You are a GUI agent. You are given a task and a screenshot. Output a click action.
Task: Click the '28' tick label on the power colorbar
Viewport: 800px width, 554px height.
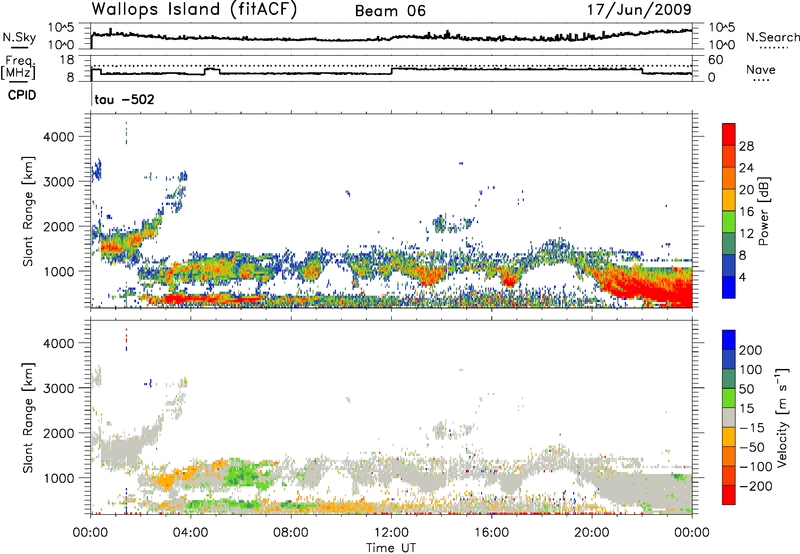click(746, 146)
